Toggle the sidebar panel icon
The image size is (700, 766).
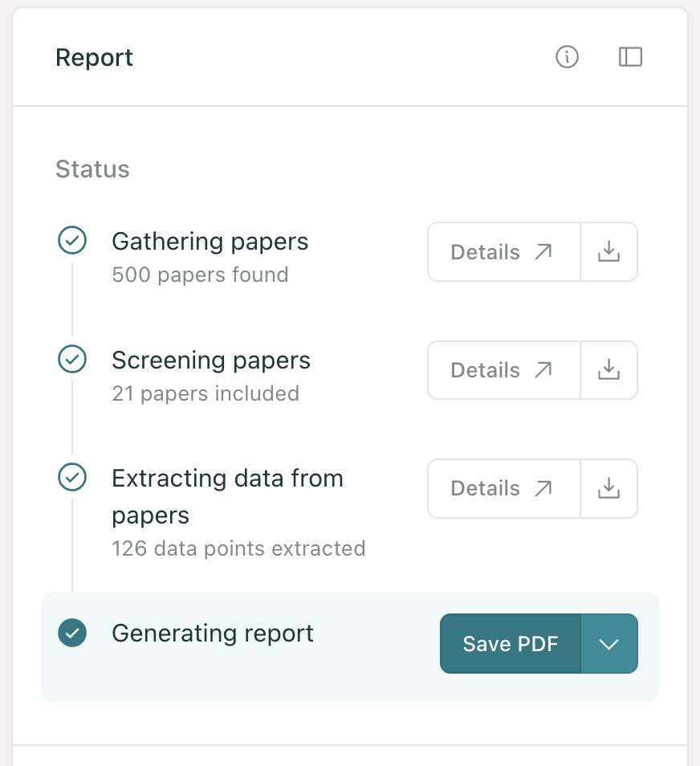pos(630,57)
